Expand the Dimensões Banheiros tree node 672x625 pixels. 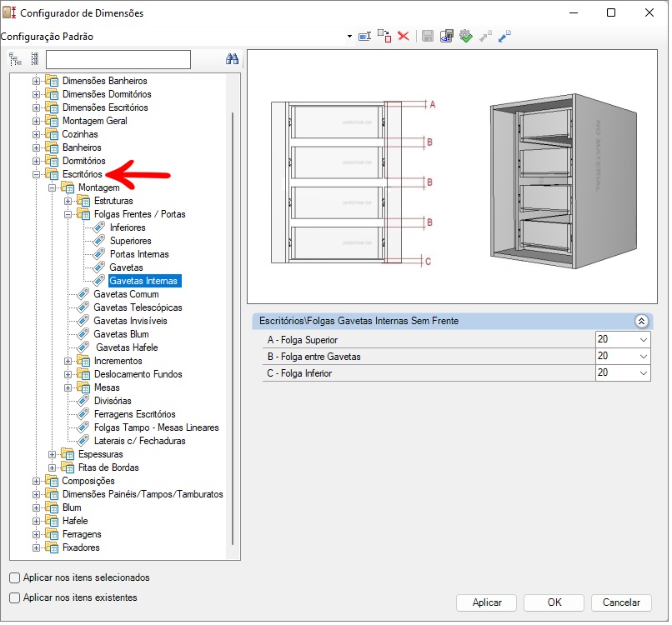[x=36, y=81]
